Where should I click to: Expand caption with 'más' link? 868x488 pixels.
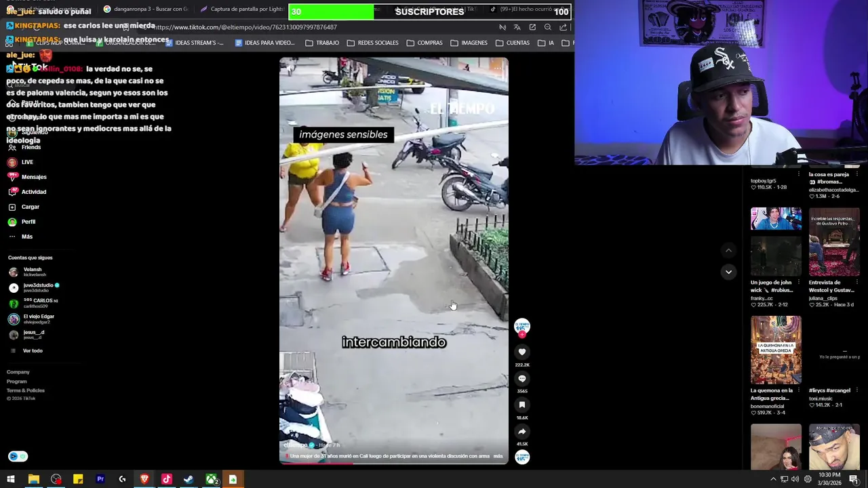coord(498,456)
